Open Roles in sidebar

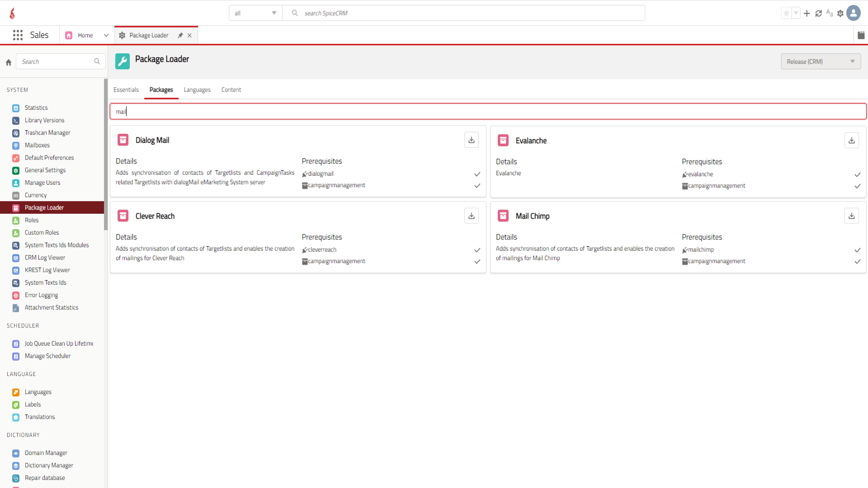click(32, 220)
